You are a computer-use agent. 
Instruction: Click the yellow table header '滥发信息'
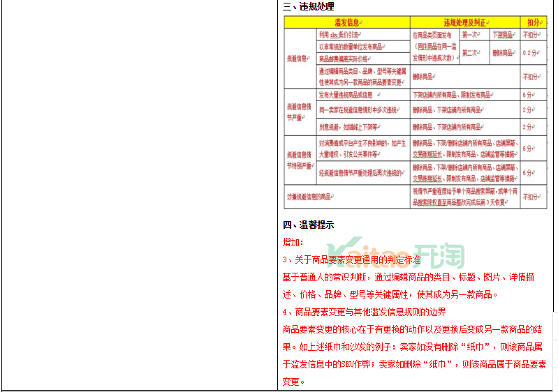347,22
